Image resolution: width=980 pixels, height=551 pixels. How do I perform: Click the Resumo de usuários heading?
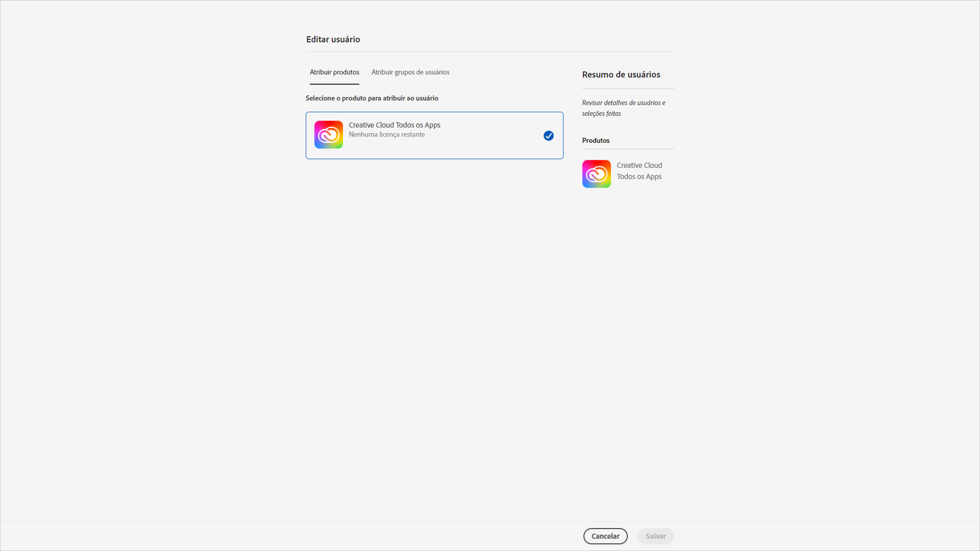coord(621,74)
